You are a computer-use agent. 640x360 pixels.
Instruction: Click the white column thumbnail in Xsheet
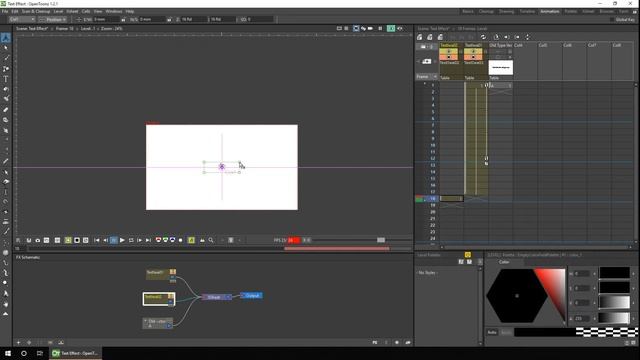(x=500, y=67)
